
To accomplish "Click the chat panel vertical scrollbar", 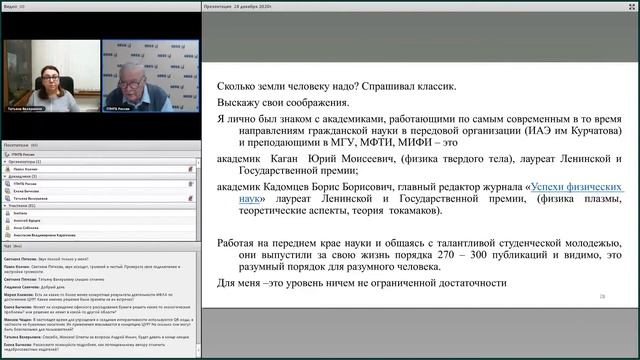I will (x=198, y=304).
